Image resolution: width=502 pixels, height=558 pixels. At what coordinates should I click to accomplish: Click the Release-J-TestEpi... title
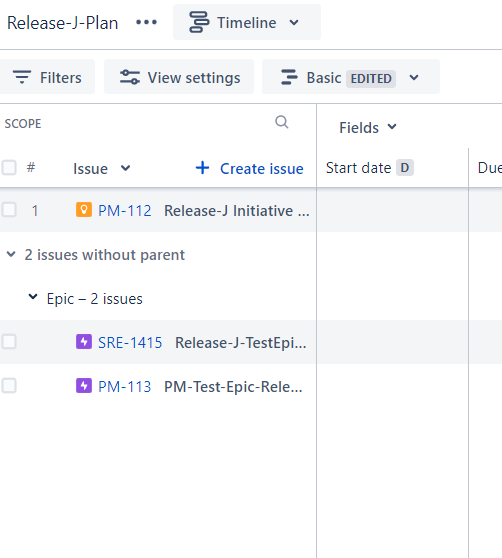click(x=241, y=343)
